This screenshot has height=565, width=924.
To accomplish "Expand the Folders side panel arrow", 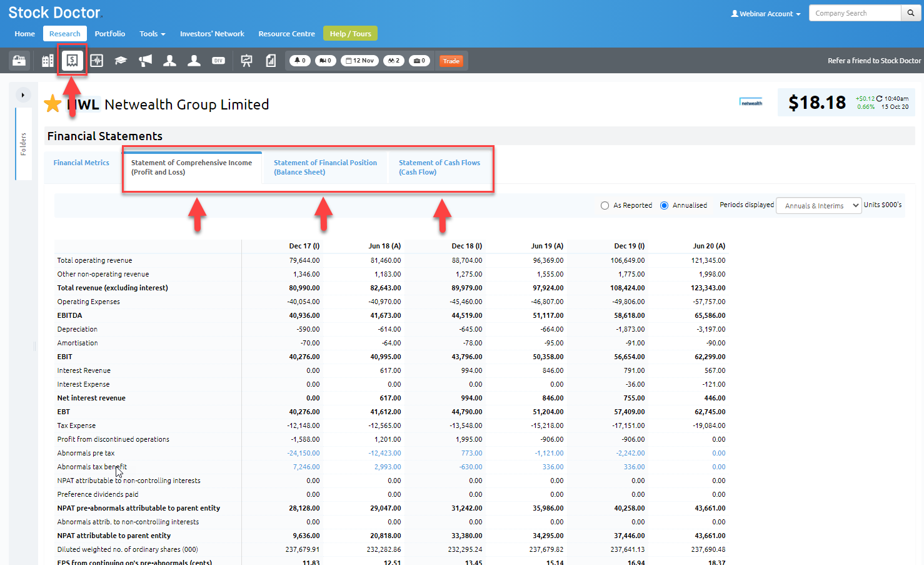I will coord(23,95).
